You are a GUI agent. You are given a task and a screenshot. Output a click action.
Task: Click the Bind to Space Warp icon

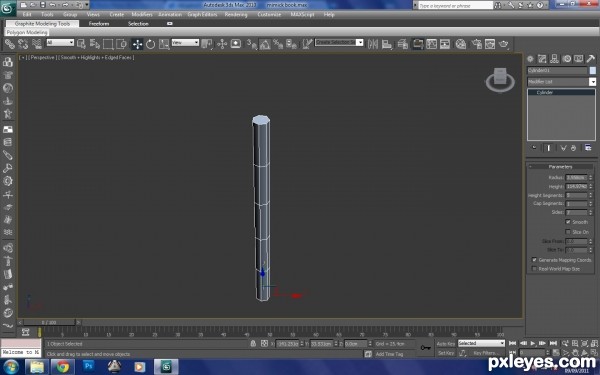[x=36, y=44]
